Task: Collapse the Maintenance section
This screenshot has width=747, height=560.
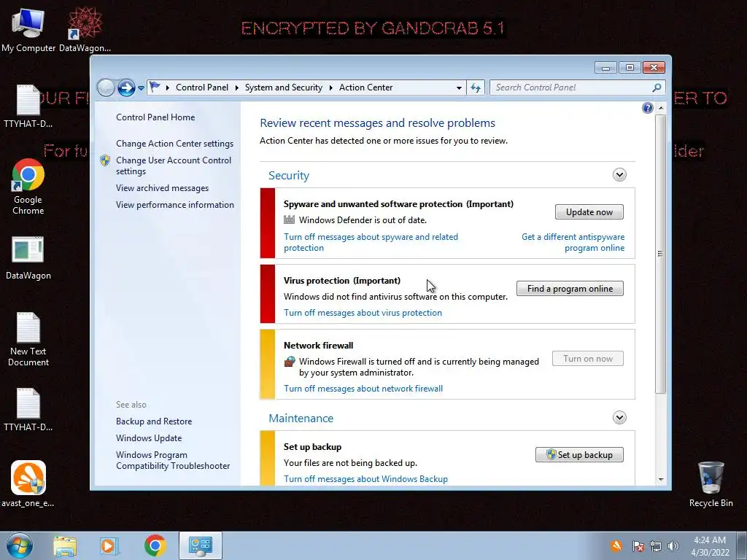Action: [619, 418]
